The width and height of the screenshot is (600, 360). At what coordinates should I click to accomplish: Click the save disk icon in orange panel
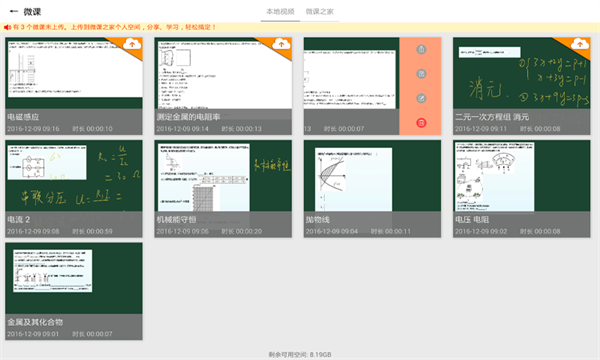click(x=421, y=74)
